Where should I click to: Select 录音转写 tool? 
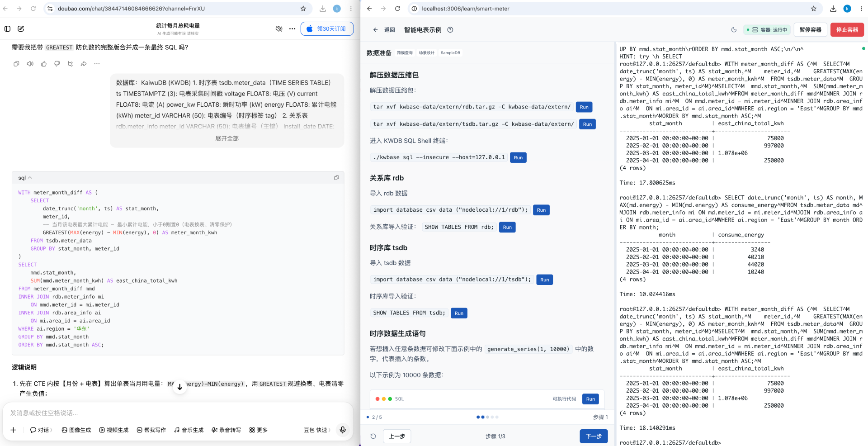226,430
